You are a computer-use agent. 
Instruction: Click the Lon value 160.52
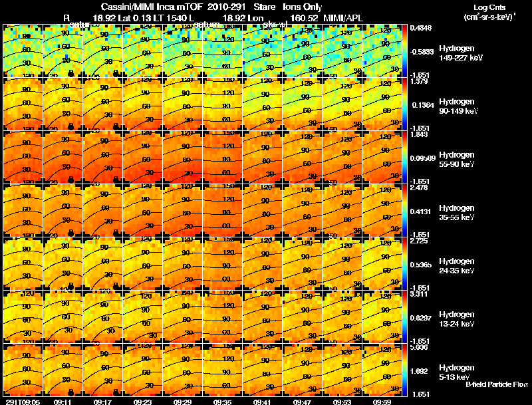point(304,18)
